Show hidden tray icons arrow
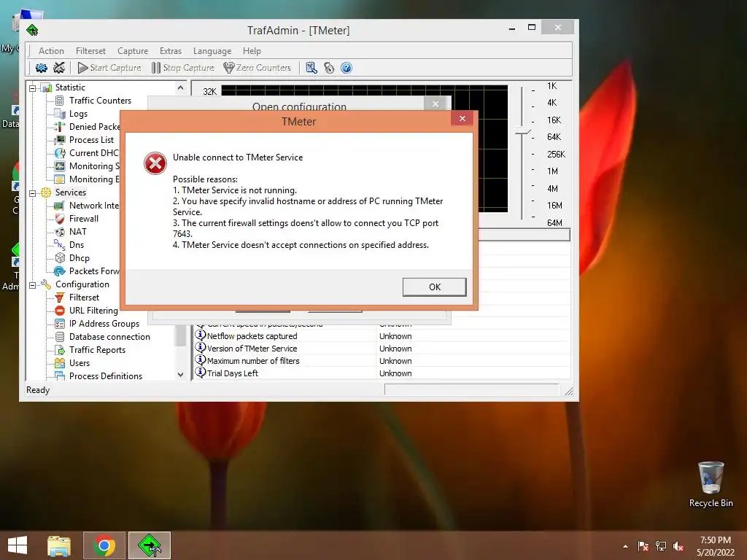This screenshot has height=560, width=747. pyautogui.click(x=625, y=546)
